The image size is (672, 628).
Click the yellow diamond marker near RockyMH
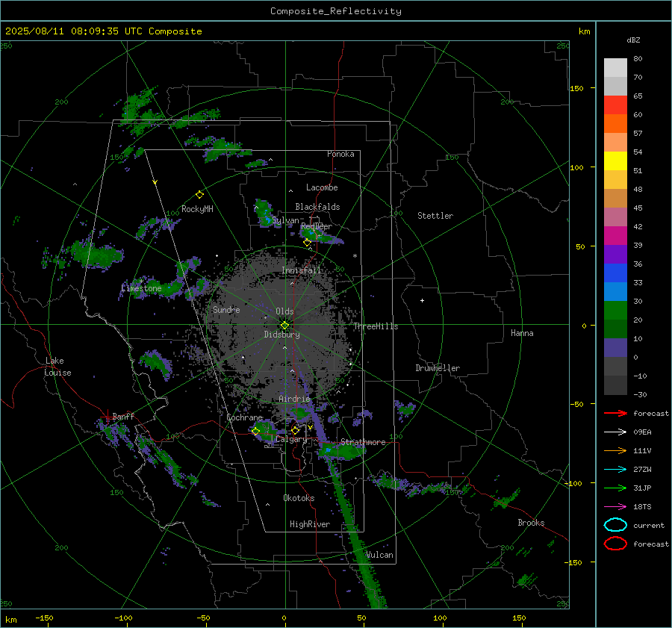[199, 195]
